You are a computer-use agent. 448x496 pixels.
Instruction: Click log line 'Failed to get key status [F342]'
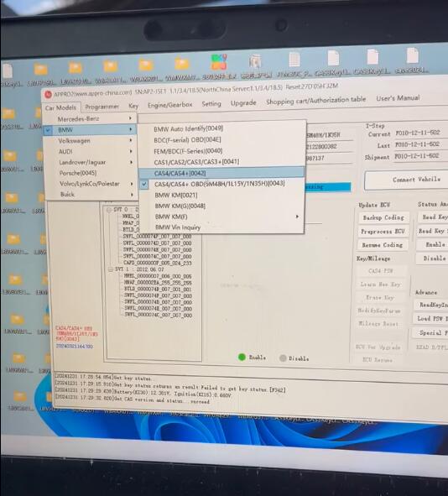(x=170, y=387)
